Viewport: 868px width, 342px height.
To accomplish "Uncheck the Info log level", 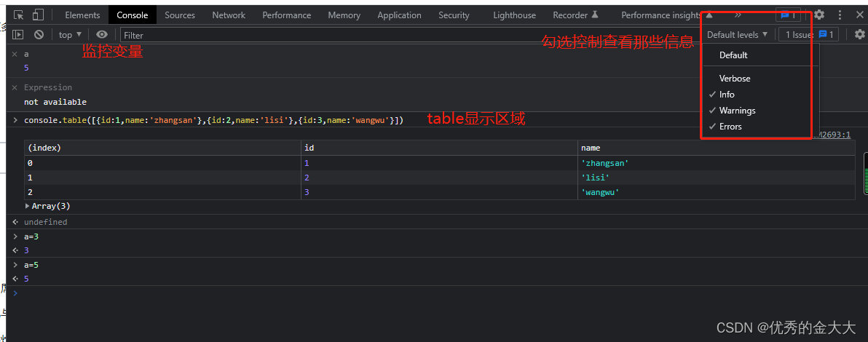I will tap(727, 94).
